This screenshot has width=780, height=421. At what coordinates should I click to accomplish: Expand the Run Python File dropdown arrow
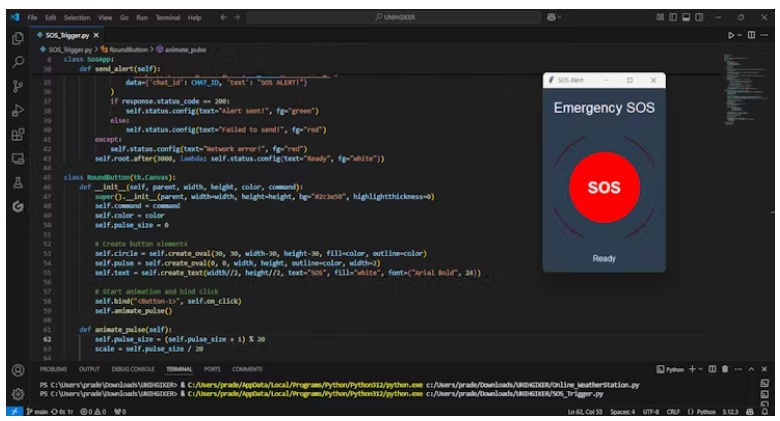[x=742, y=34]
